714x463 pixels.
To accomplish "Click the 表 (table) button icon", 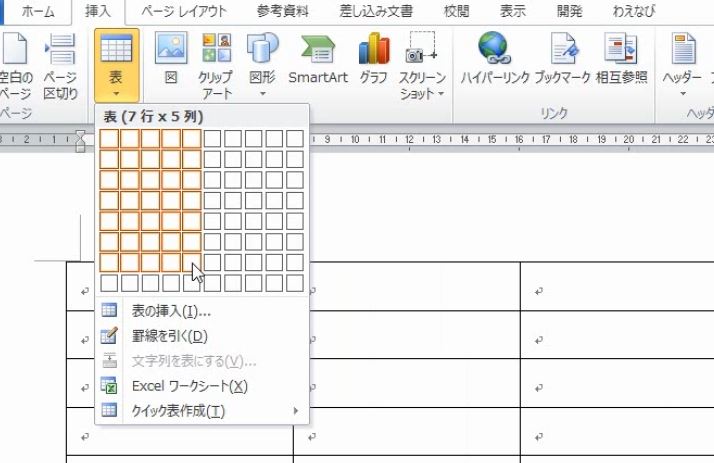I will point(116,49).
